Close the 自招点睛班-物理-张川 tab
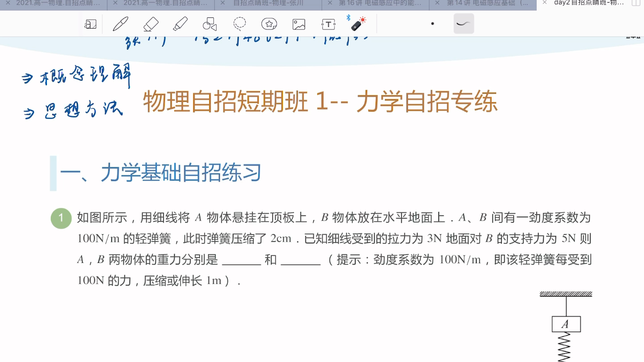Image resolution: width=644 pixels, height=362 pixels. click(222, 3)
